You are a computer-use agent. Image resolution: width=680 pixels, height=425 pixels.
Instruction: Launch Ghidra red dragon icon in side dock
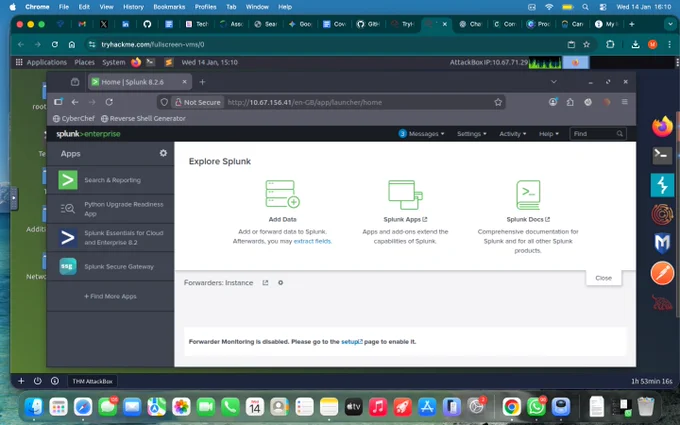click(662, 303)
